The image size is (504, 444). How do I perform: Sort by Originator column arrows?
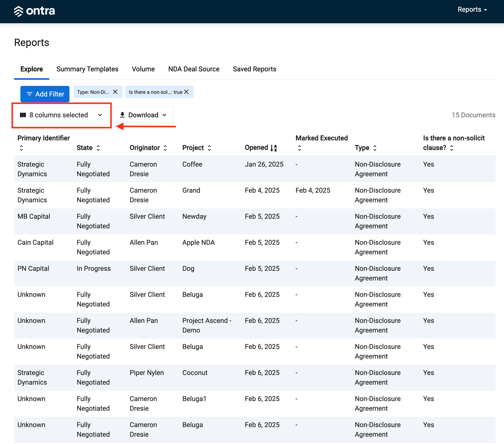point(165,148)
